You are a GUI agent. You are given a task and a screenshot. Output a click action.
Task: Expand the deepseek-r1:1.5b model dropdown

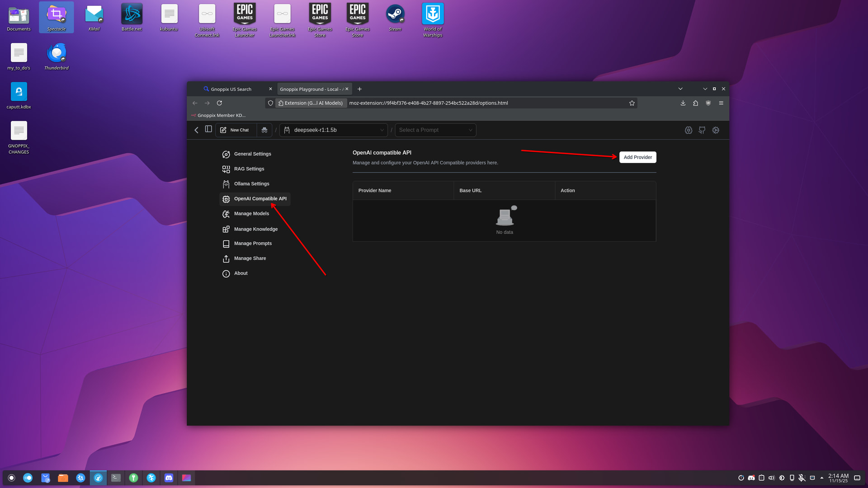(334, 130)
